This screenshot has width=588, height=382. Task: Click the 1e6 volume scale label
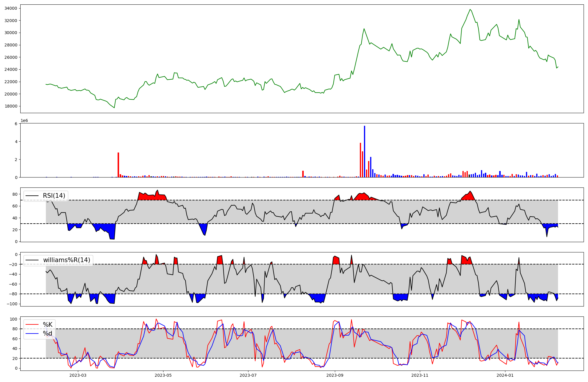coord(24,120)
